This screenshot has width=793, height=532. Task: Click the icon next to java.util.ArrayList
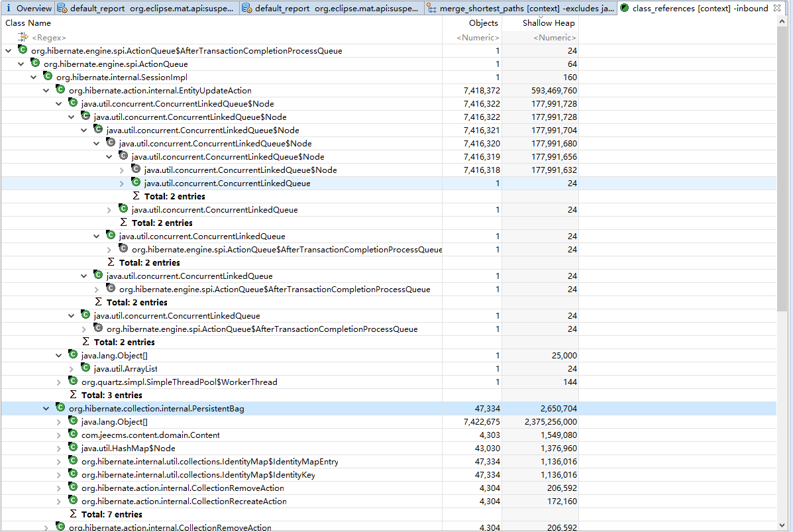coord(85,368)
